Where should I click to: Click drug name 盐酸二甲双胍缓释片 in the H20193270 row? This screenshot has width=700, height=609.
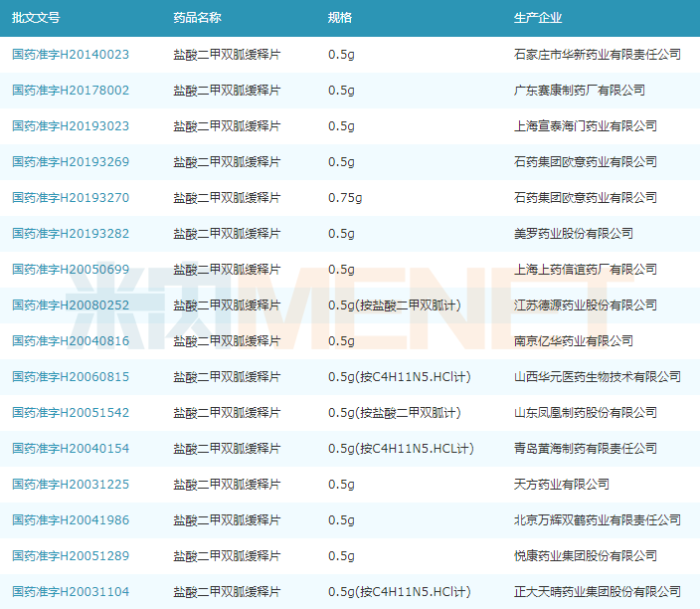click(x=227, y=197)
